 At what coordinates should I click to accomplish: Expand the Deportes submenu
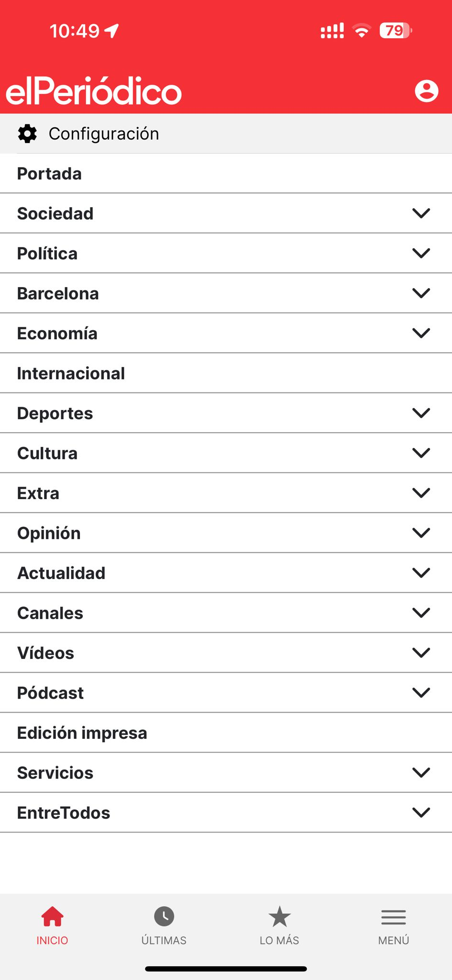point(421,413)
